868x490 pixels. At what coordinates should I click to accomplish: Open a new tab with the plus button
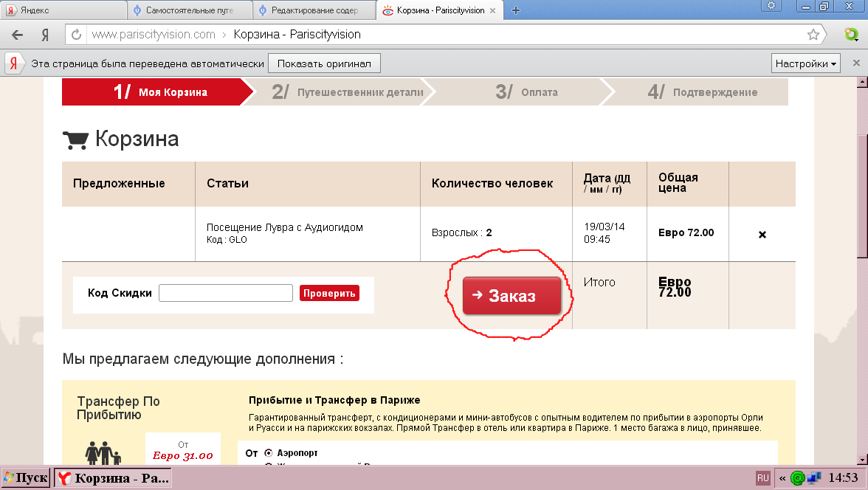coord(516,10)
